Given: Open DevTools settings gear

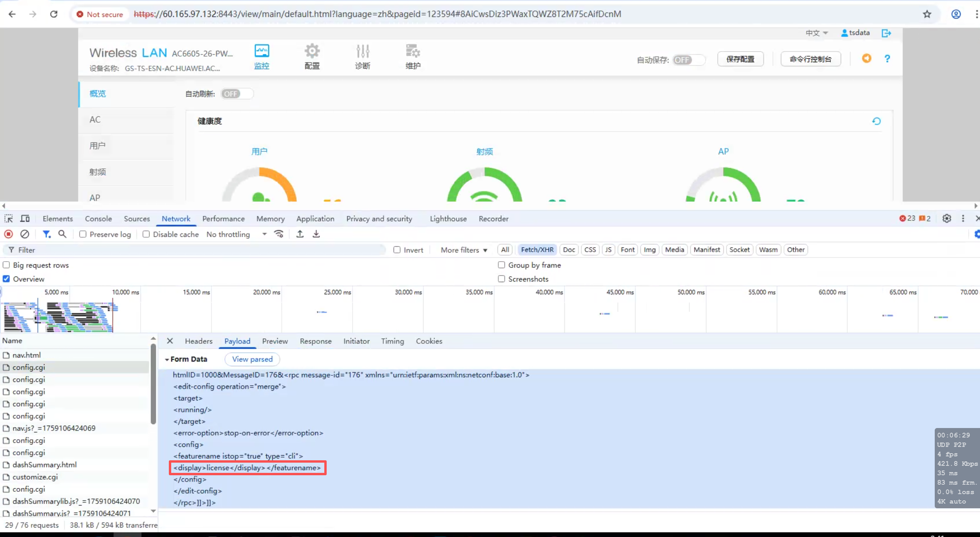Looking at the screenshot, I should click(x=947, y=218).
